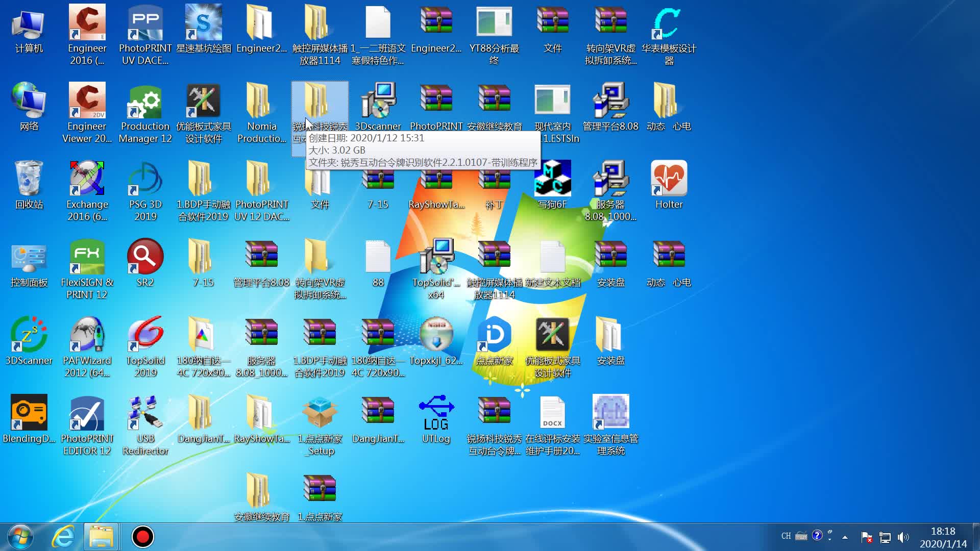Open 安徽继续教育 folder at bottom
The image size is (980, 551).
tap(261, 497)
